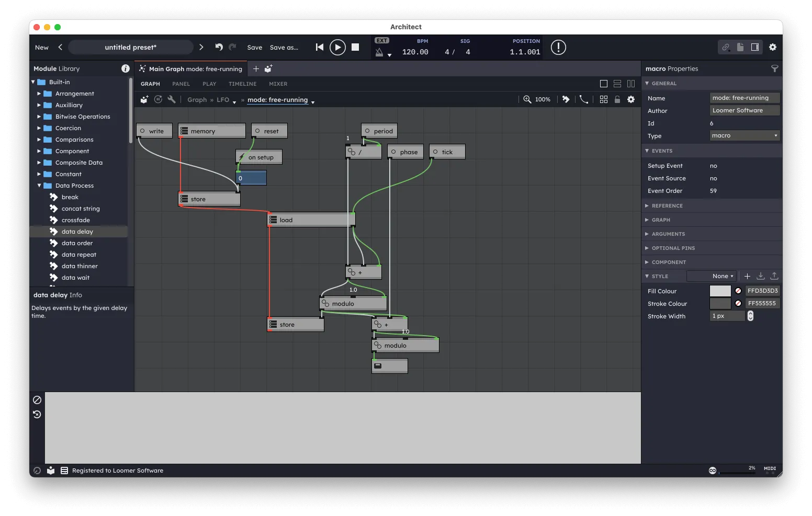Click the grid snap icon
This screenshot has height=516, width=812.
click(604, 99)
